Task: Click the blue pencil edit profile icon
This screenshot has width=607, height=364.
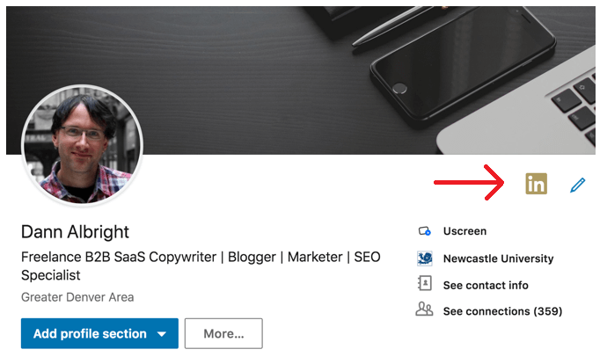Action: click(x=578, y=185)
